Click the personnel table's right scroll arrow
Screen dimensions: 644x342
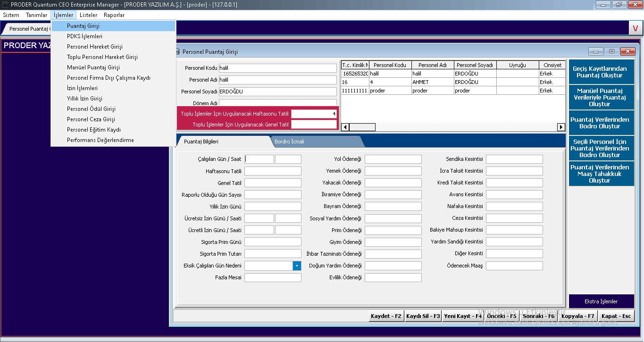(561, 127)
